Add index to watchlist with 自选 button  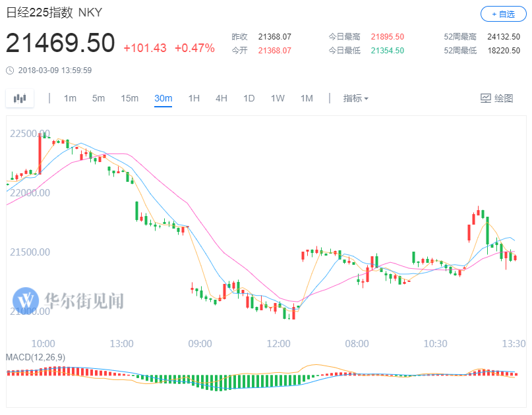coord(504,14)
